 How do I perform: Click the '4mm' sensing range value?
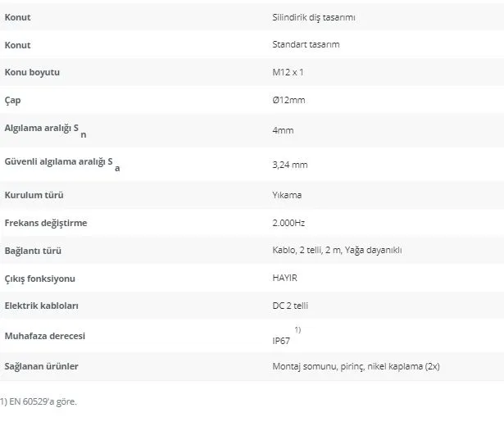point(283,130)
